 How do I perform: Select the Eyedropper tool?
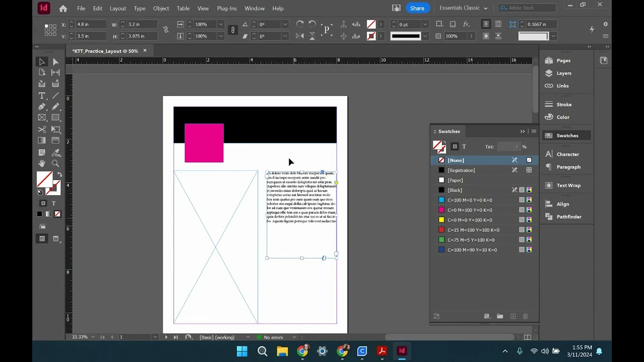coord(55,152)
